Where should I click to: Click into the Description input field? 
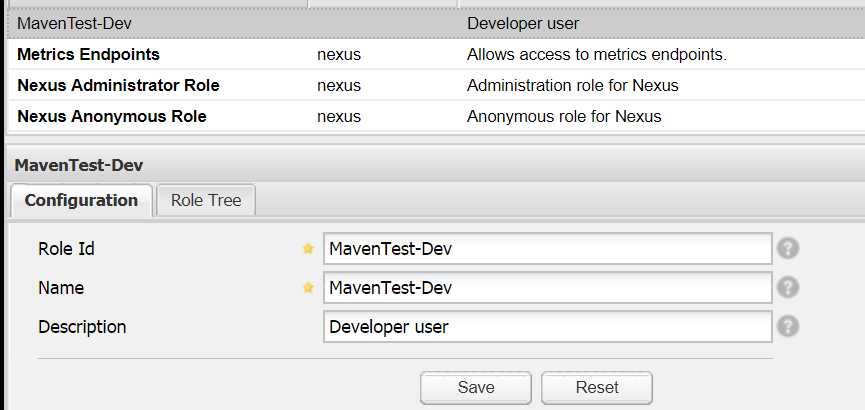[547, 326]
